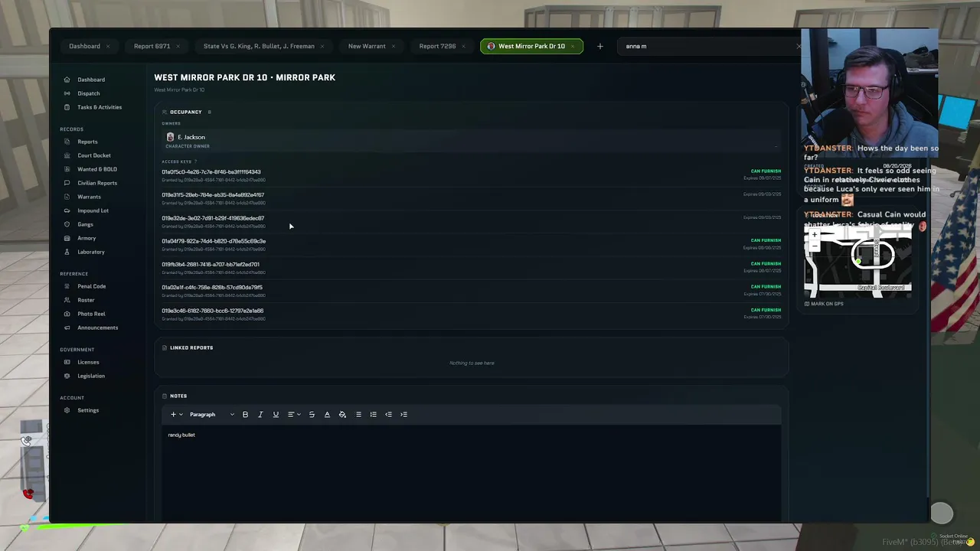Insert a numbered list in Notes

coord(374,415)
